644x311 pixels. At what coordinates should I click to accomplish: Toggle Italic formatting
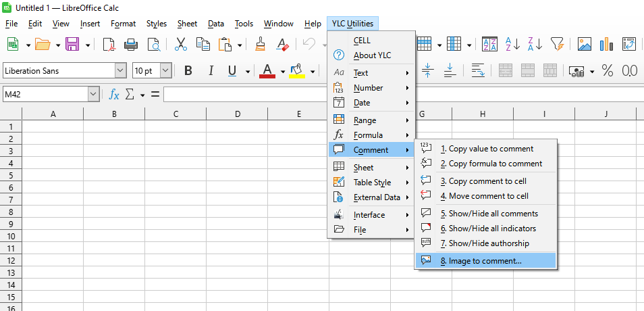pos(211,71)
